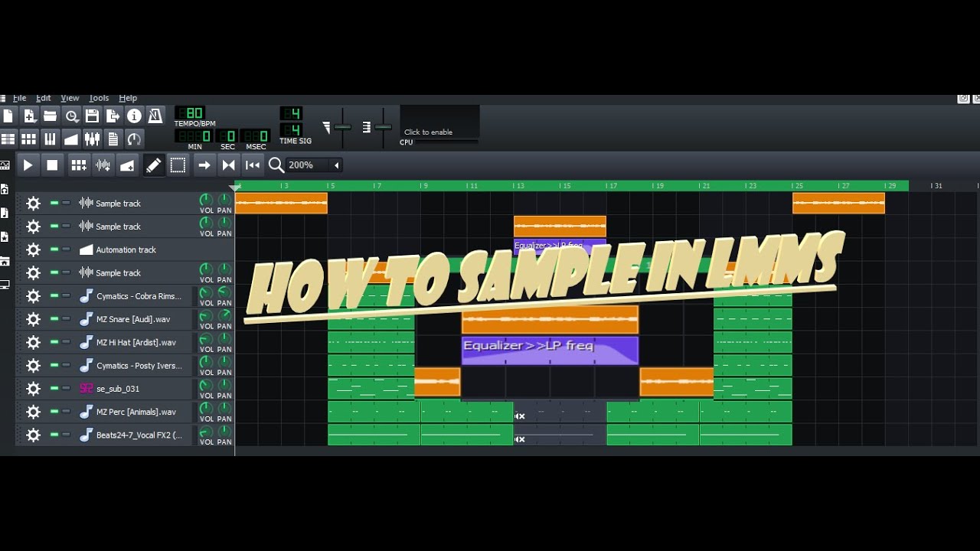Open the File menu
Viewport: 980px width, 551px height.
pyautogui.click(x=20, y=98)
